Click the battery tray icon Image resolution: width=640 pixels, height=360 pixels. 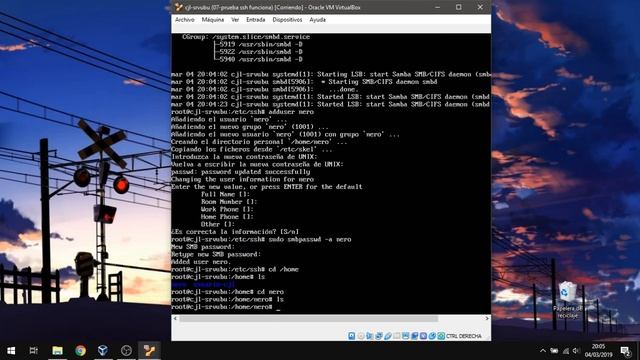coord(554,351)
